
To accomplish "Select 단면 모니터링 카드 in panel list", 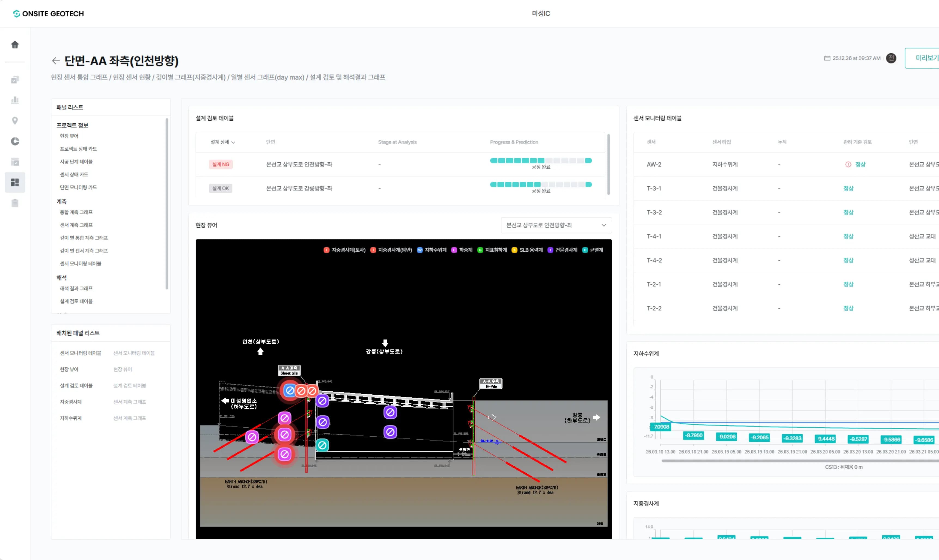I will click(x=78, y=187).
